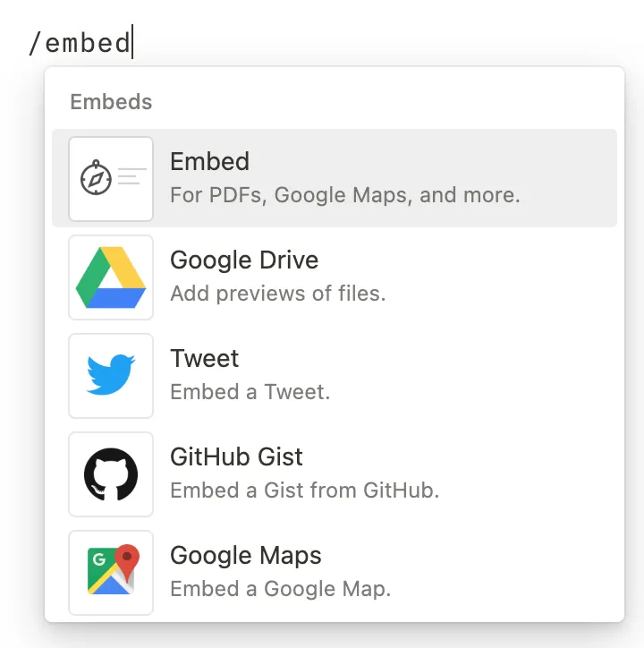Screen dimensions: 644x648
Task: Click "Embed a Gist from GitHub." description
Action: pos(305,490)
